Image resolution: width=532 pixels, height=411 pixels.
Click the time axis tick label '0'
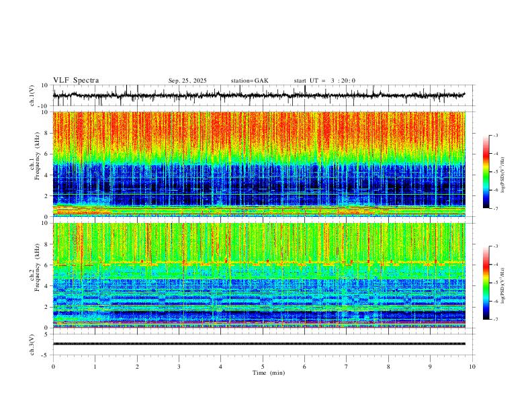pyautogui.click(x=53, y=367)
